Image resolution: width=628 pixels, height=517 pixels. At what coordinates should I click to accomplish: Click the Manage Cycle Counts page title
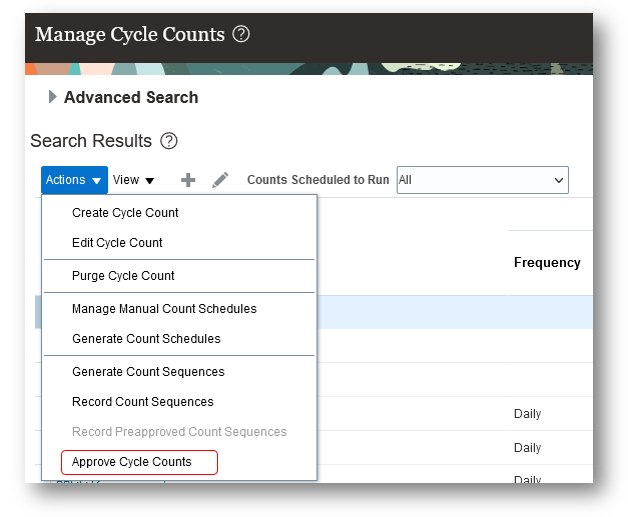coord(130,35)
